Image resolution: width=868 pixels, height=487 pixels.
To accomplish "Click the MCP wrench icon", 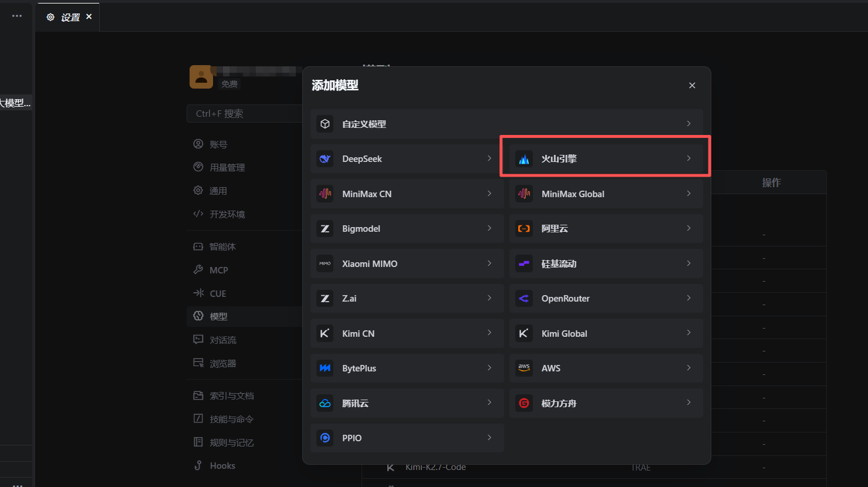I will tap(198, 270).
